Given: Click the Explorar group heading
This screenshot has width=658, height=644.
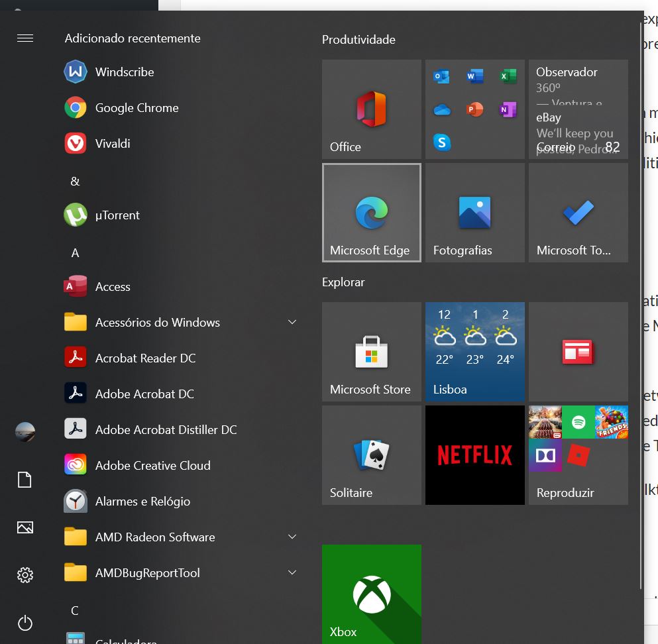Looking at the screenshot, I should coord(343,282).
